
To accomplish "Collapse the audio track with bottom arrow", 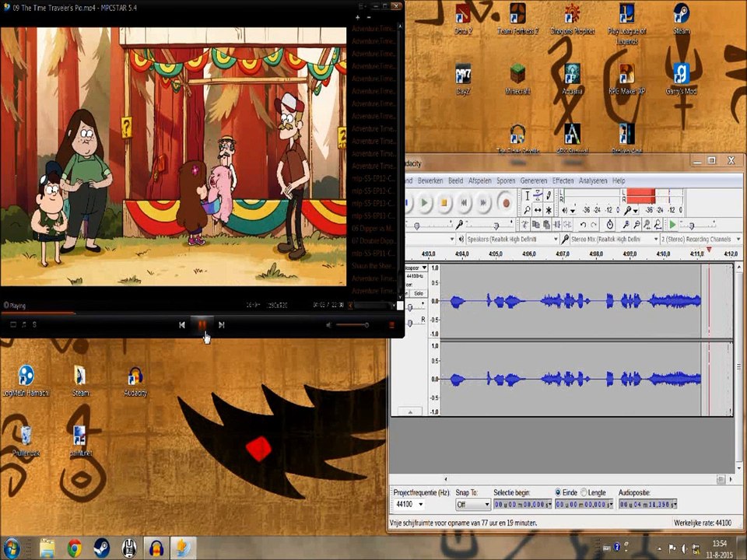I will click(410, 411).
